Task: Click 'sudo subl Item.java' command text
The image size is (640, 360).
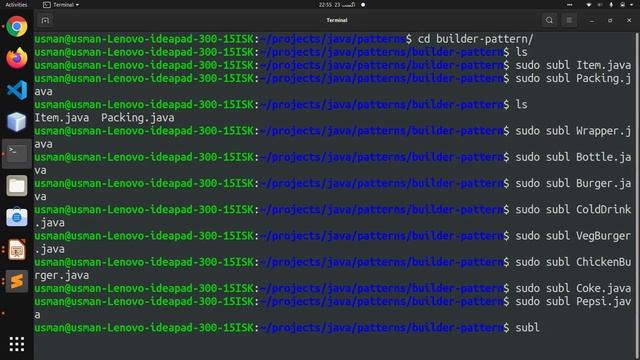Action: coord(573,65)
